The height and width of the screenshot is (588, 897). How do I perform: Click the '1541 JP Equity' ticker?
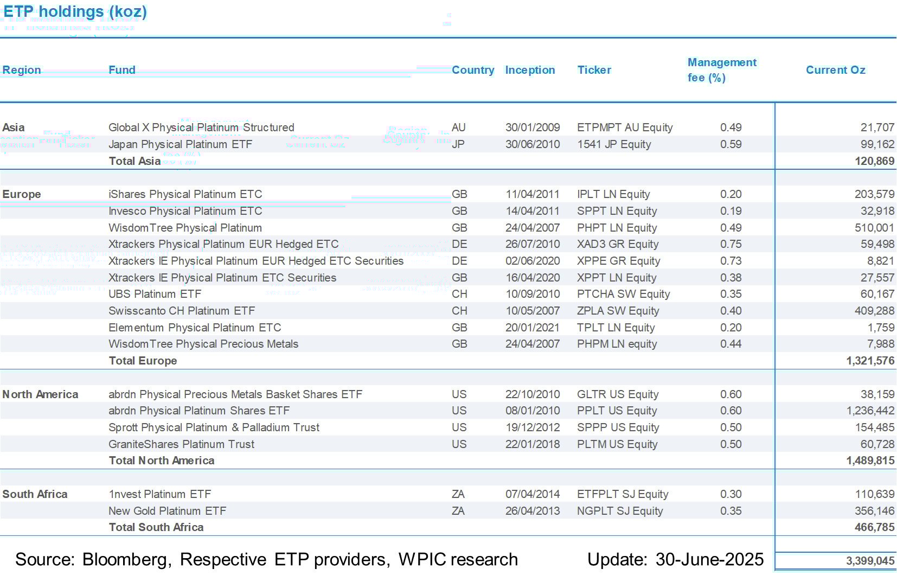coord(614,144)
